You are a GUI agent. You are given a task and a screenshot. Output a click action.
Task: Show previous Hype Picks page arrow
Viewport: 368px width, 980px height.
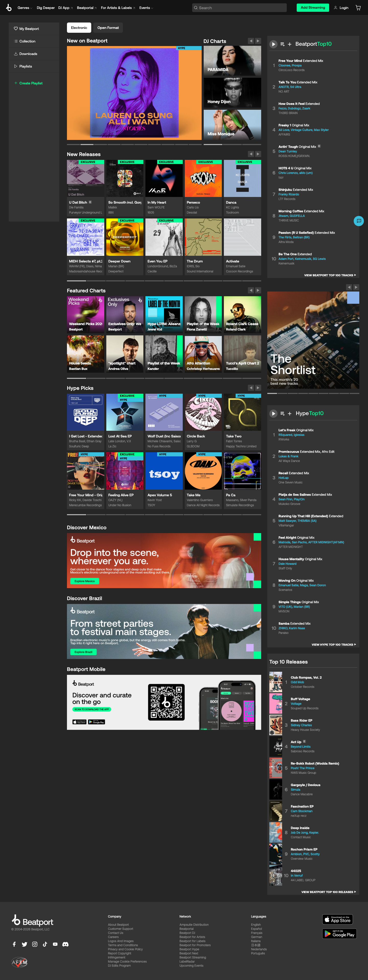click(x=251, y=388)
